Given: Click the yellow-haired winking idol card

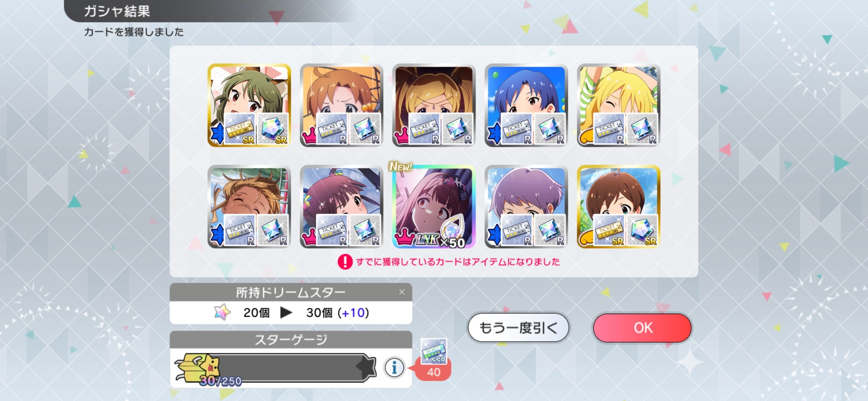Looking at the screenshot, I should pyautogui.click(x=618, y=105).
